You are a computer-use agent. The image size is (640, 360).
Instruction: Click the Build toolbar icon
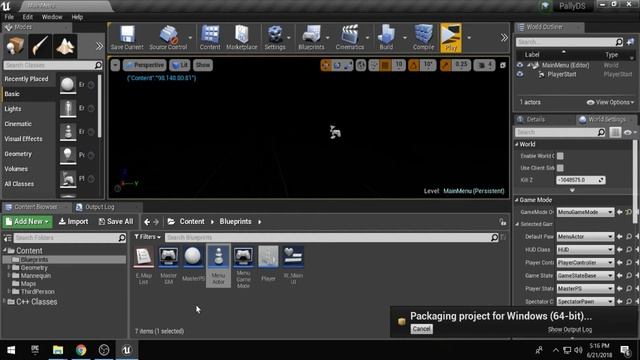pyautogui.click(x=386, y=38)
